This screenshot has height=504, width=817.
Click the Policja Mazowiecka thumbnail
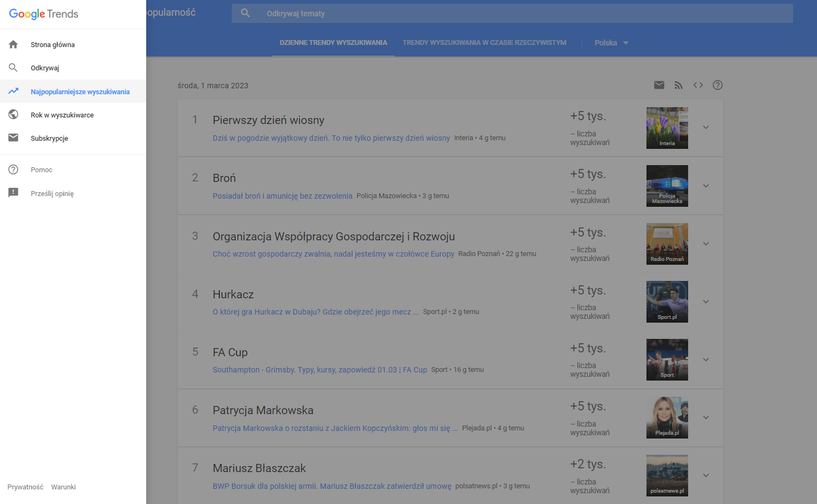pyautogui.click(x=667, y=186)
